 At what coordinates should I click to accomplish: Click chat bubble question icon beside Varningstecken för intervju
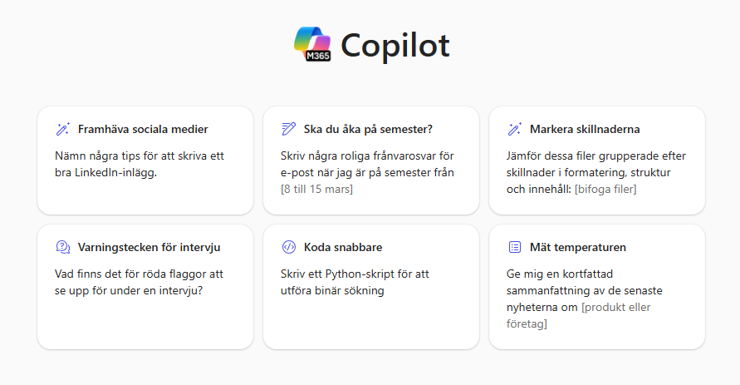(x=63, y=247)
